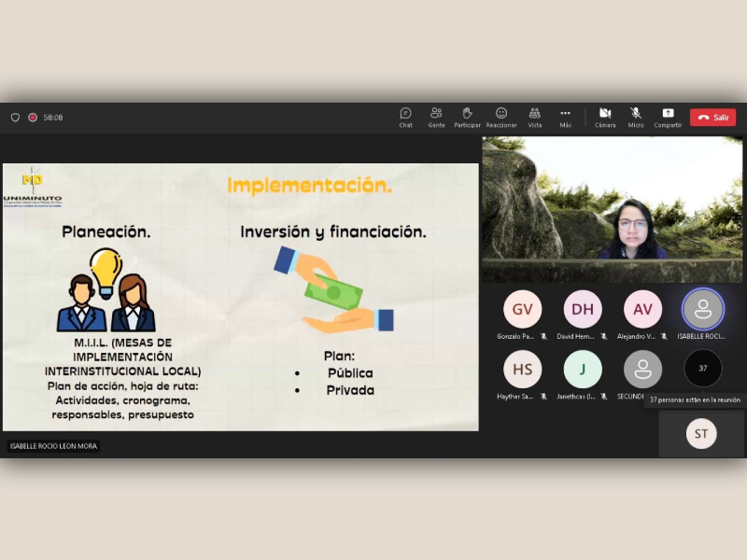Click the Participar raise hand icon

pyautogui.click(x=467, y=117)
